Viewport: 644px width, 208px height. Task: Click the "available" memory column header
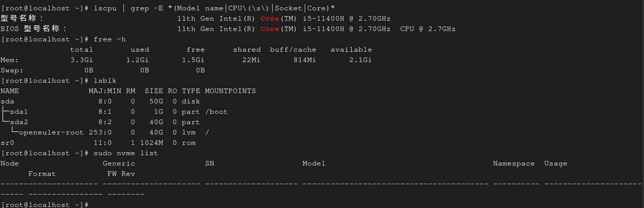pos(351,50)
